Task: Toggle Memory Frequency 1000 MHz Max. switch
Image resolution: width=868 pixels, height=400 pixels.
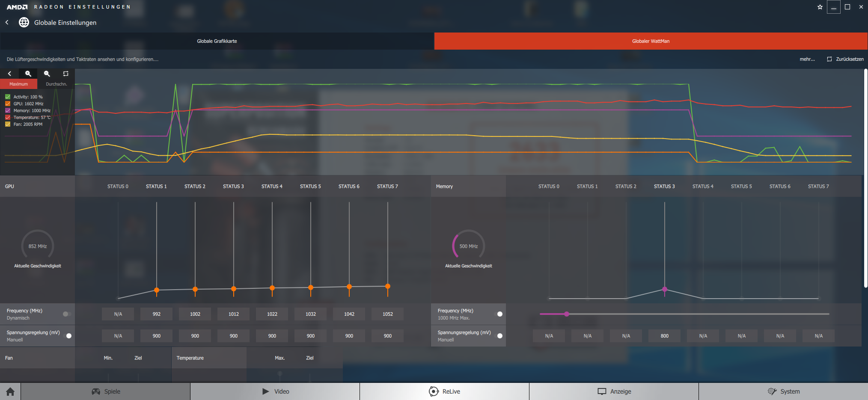Action: pyautogui.click(x=499, y=314)
